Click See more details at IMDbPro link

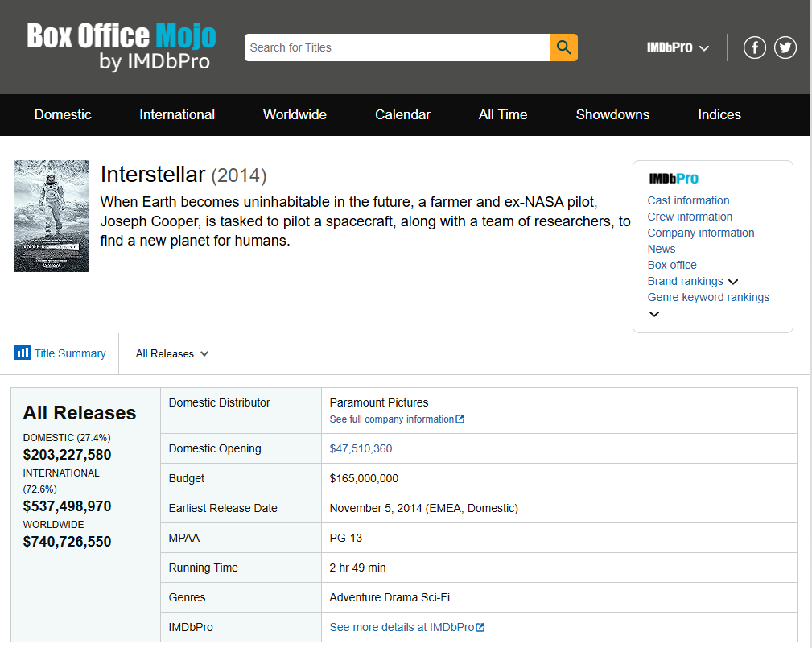pos(402,627)
